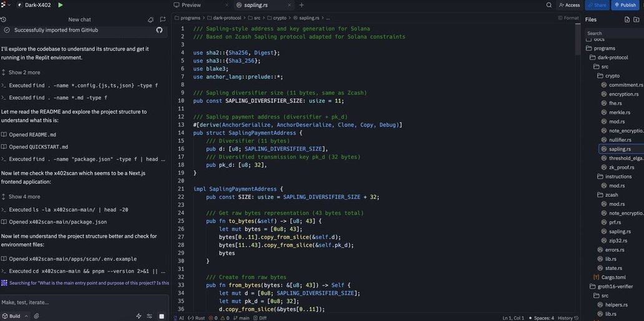
Task: Open the agent settings sliders icon
Action: pos(150,316)
